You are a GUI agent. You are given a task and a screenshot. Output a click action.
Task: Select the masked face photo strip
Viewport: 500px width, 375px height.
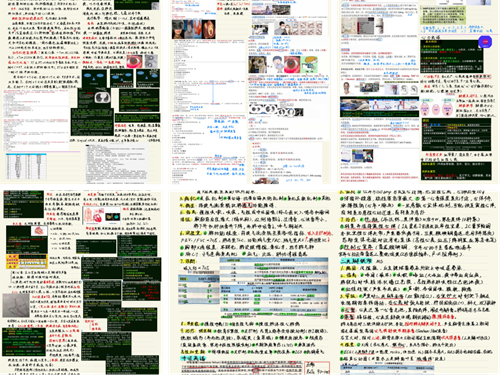(193, 29)
